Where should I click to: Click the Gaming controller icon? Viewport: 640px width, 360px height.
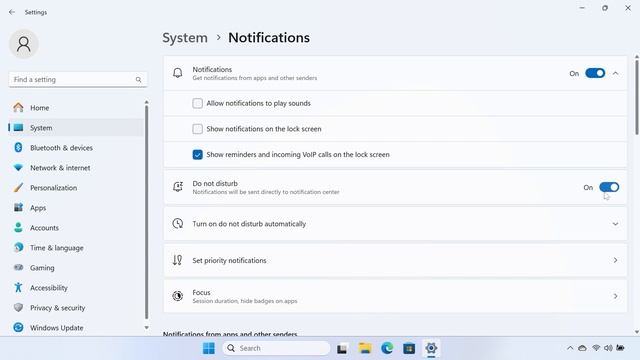[x=18, y=267]
